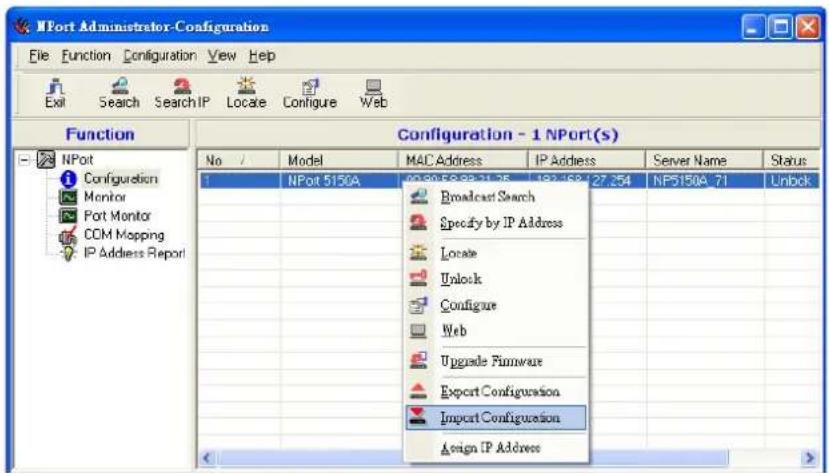Click the blue info icon beside Configuration
The height and width of the screenshot is (473, 829).
(x=68, y=179)
